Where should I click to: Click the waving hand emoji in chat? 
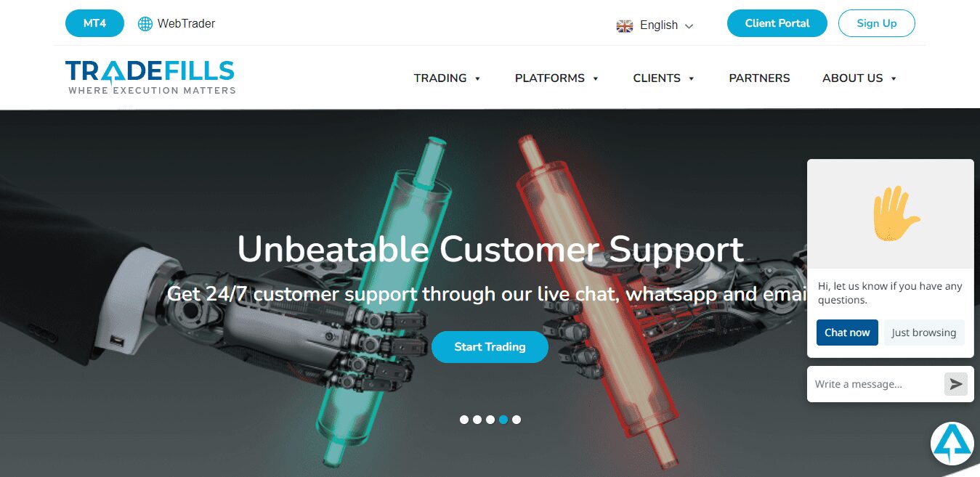(x=896, y=213)
